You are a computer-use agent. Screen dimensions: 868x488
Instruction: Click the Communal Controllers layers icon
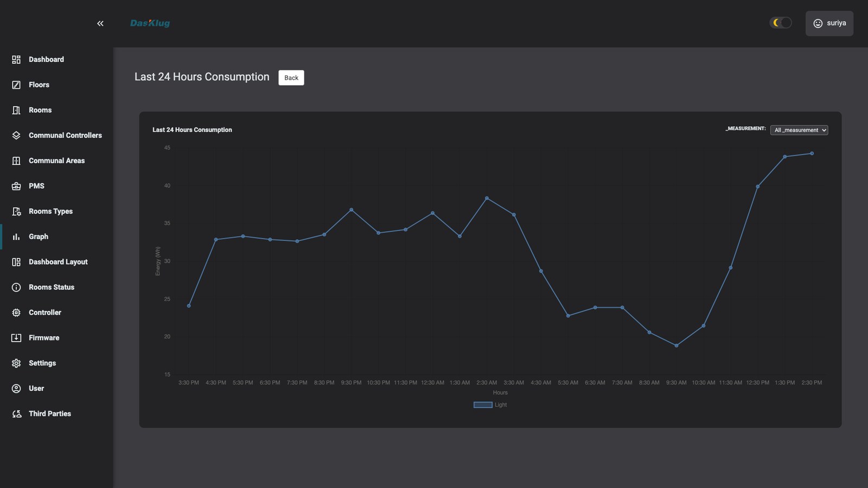[16, 136]
